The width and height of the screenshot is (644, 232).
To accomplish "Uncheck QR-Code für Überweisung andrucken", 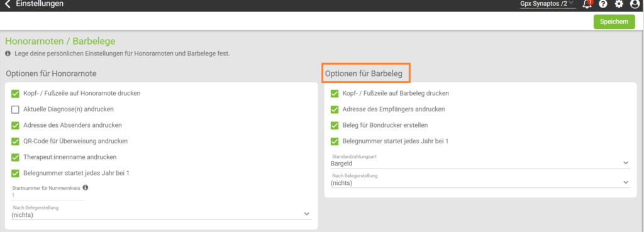I will coord(15,141).
